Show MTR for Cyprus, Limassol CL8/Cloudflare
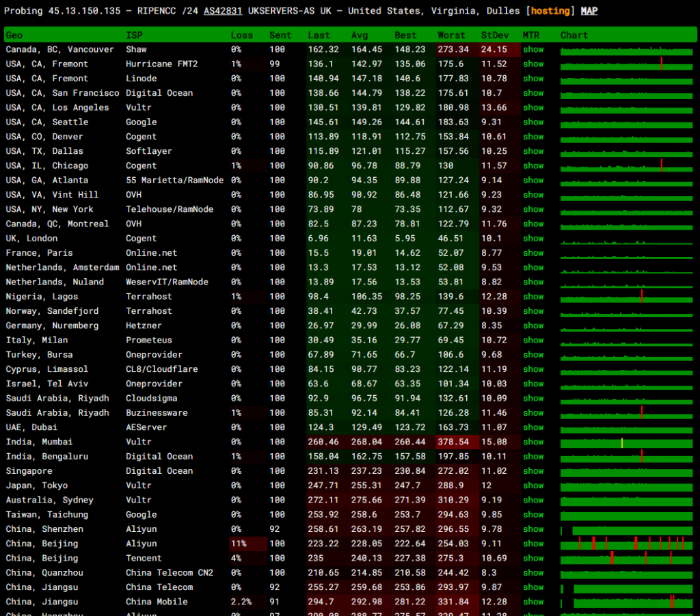The height and width of the screenshot is (616, 700). click(533, 370)
